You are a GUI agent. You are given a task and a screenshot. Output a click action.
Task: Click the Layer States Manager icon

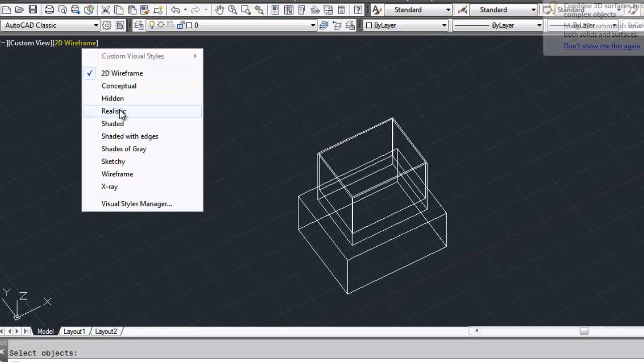(350, 25)
